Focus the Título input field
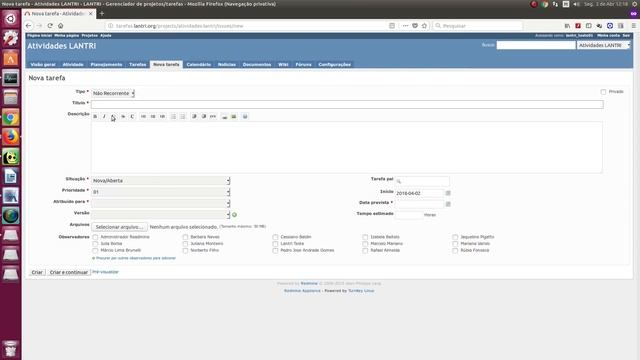 pyautogui.click(x=347, y=104)
